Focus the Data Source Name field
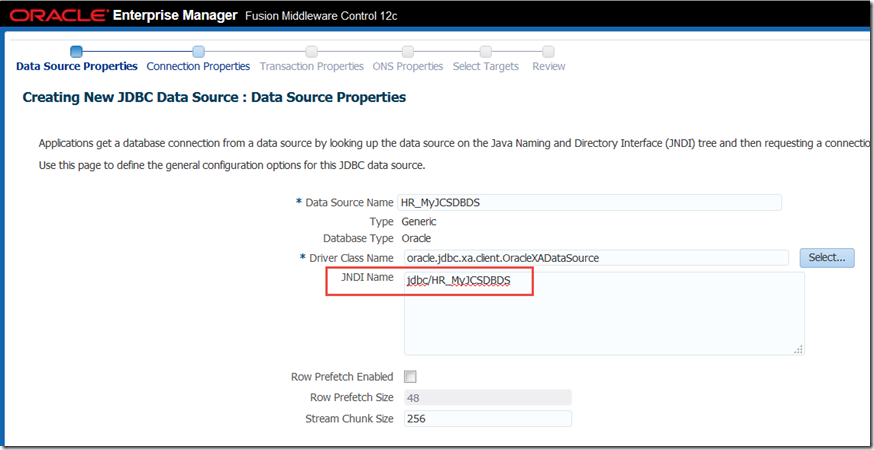Image resolution: width=874 pixels, height=450 pixels. (590, 202)
